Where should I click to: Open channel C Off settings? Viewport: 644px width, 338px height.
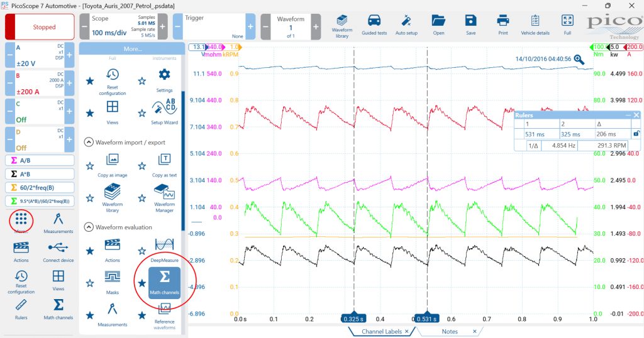coord(40,112)
